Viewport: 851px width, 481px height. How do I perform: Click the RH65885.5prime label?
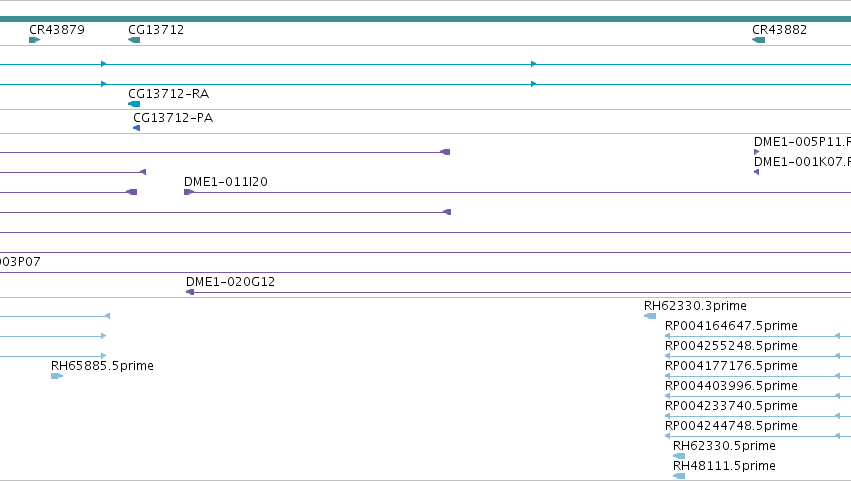pyautogui.click(x=103, y=366)
